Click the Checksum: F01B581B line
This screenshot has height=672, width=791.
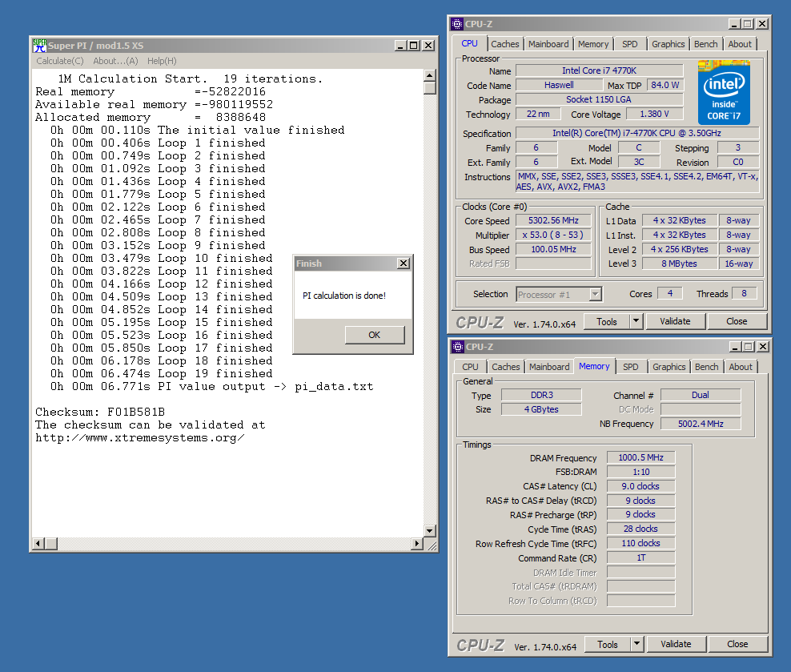[x=100, y=412]
